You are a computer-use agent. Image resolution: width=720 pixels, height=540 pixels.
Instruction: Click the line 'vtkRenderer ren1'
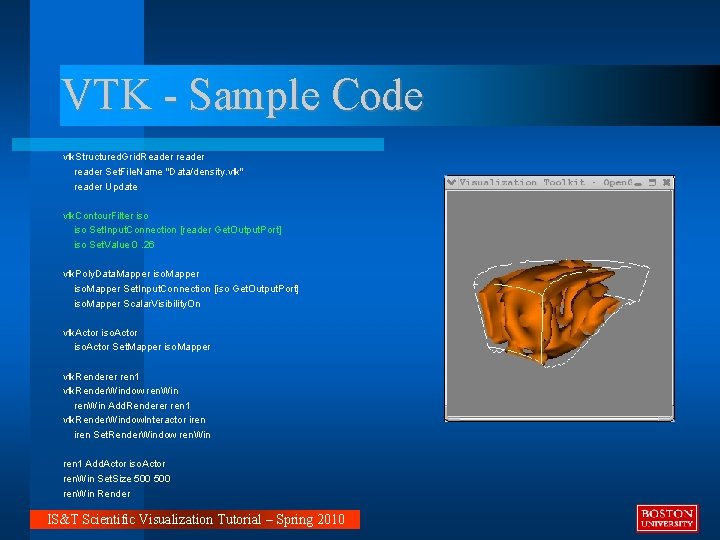click(x=101, y=377)
